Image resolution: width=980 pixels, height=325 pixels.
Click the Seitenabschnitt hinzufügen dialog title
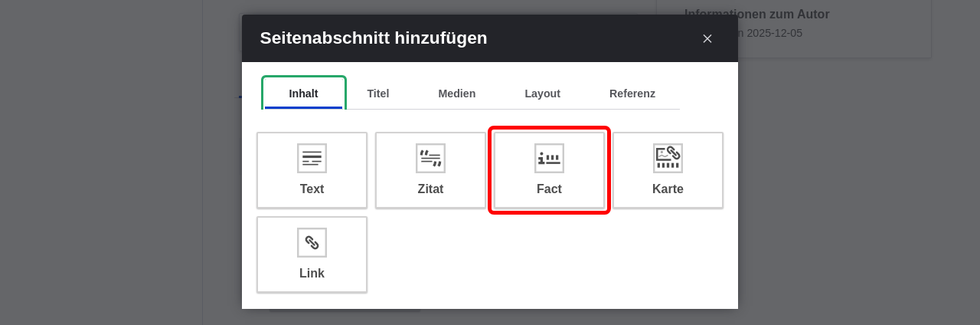[374, 38]
